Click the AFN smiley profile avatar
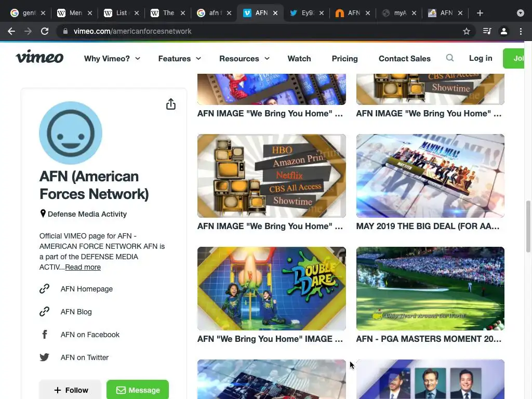The image size is (532, 399). coord(71,133)
